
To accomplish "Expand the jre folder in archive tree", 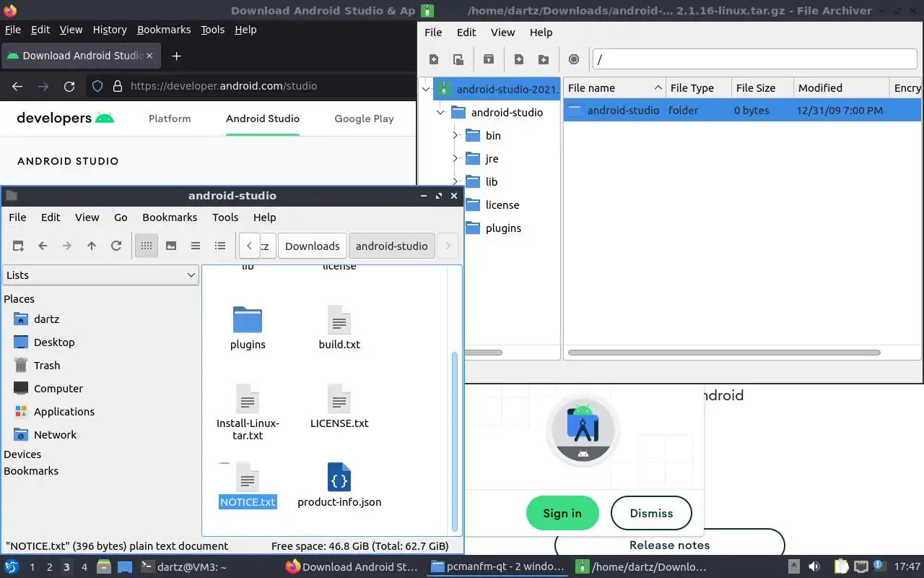I will (x=456, y=159).
